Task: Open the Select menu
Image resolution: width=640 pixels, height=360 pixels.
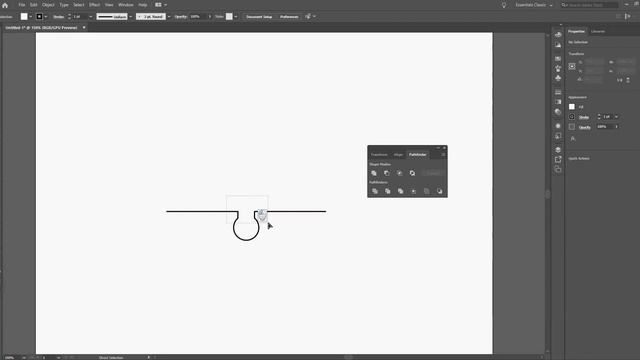Action: click(79, 5)
